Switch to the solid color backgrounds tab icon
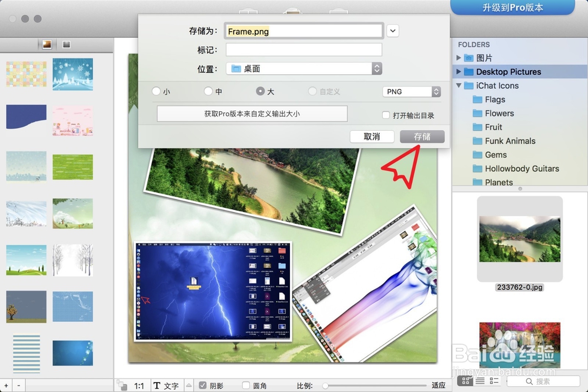Viewport: 588px width, 392px height. (66, 44)
